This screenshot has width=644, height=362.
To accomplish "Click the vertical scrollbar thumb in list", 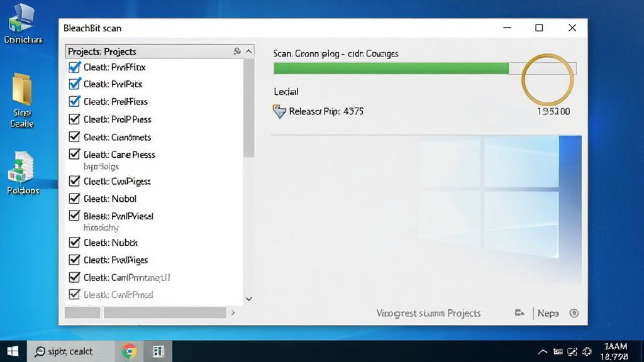I will click(x=249, y=107).
